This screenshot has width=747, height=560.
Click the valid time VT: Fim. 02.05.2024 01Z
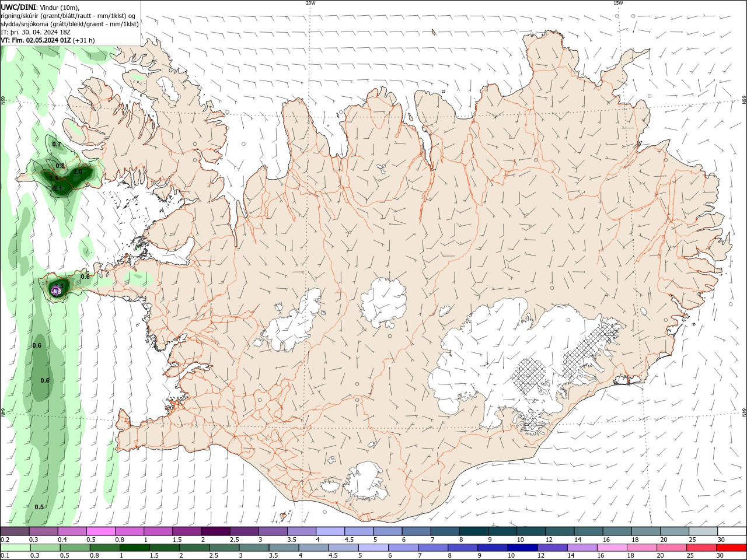[36, 40]
